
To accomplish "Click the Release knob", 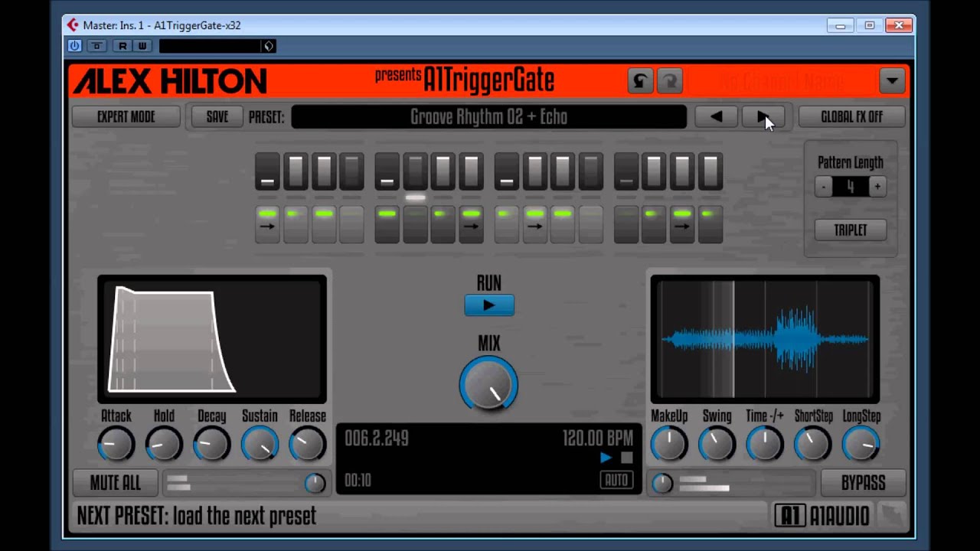I will pyautogui.click(x=307, y=444).
